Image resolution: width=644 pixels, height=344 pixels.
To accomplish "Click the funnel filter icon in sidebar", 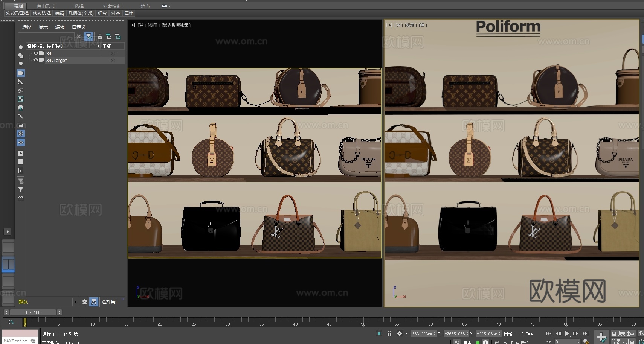I will [21, 190].
